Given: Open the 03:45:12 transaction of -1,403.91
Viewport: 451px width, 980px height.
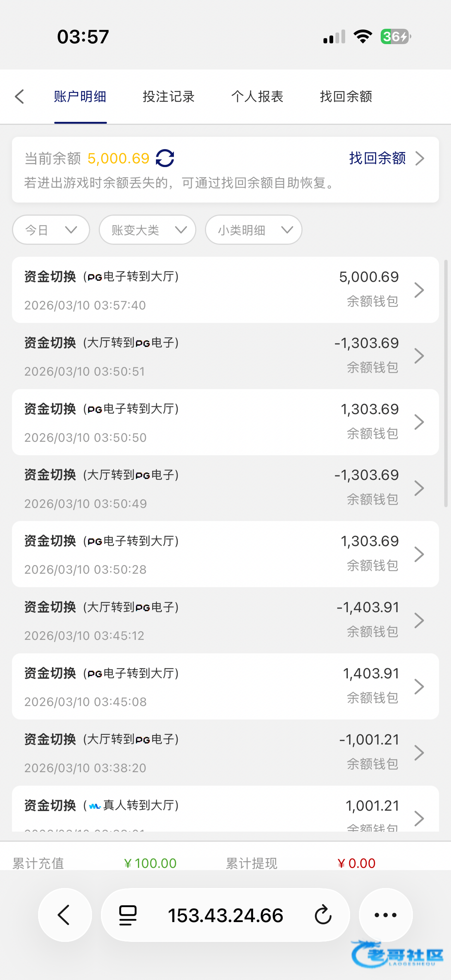Looking at the screenshot, I should tap(225, 620).
